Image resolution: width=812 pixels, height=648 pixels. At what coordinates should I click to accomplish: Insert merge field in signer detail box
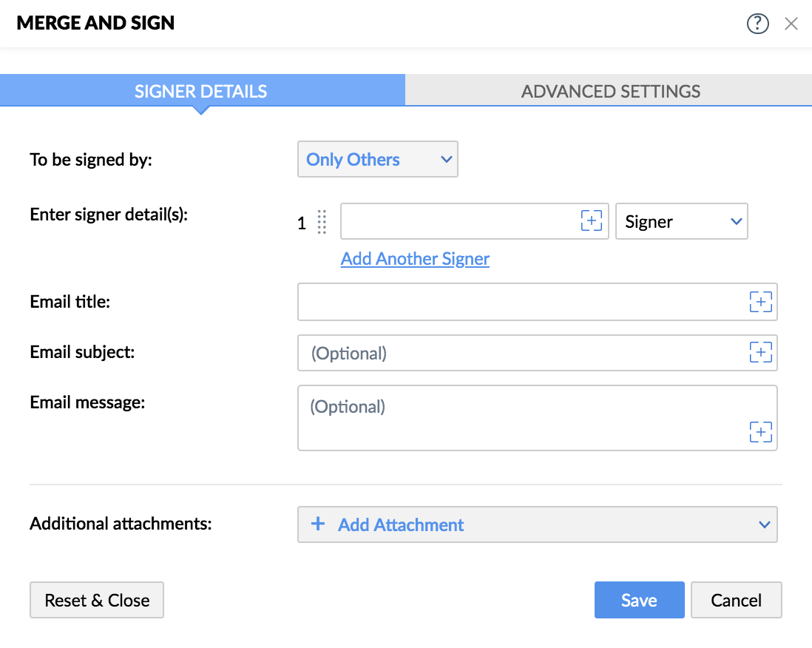click(592, 221)
